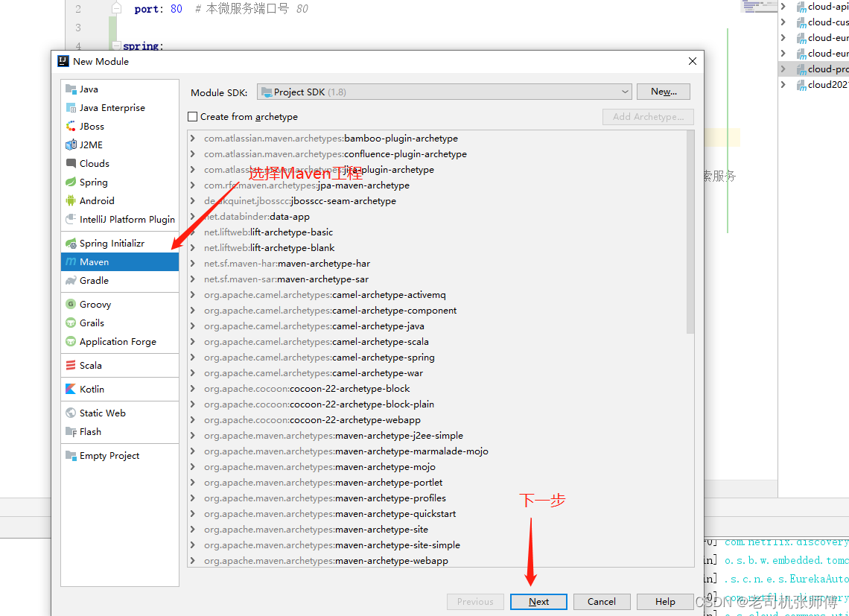Expand the confluence-plugin-archetype entry

point(193,154)
